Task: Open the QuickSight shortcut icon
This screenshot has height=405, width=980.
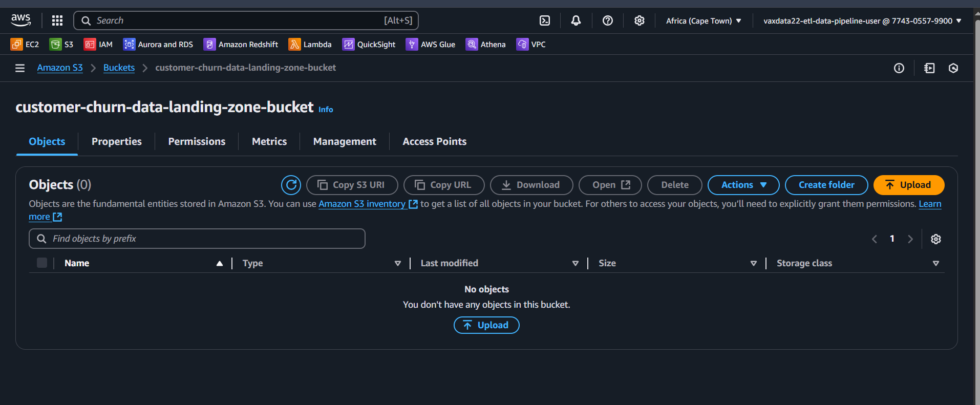Action: pos(369,45)
